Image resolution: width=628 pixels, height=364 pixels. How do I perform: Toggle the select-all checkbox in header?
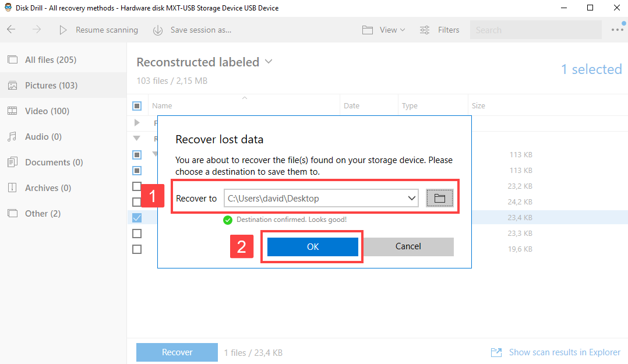tap(137, 106)
